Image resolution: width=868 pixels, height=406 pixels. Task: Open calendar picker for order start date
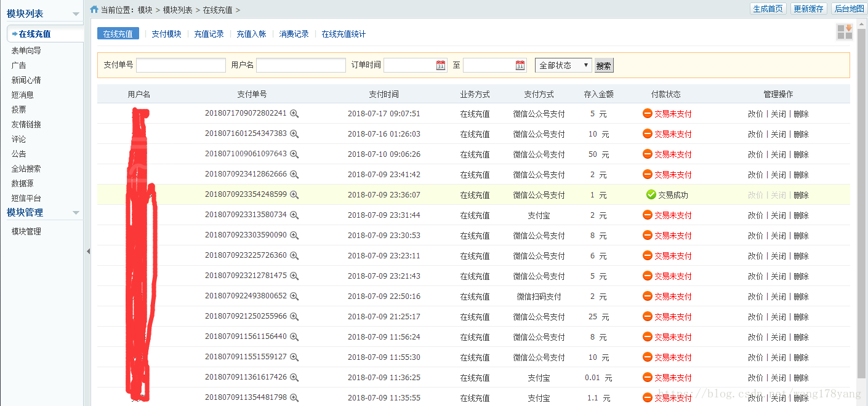pos(441,65)
